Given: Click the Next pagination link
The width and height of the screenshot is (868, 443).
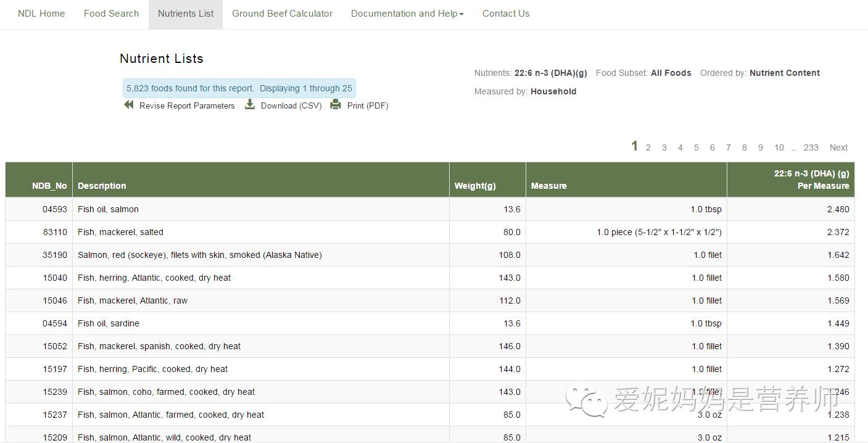Looking at the screenshot, I should 838,147.
